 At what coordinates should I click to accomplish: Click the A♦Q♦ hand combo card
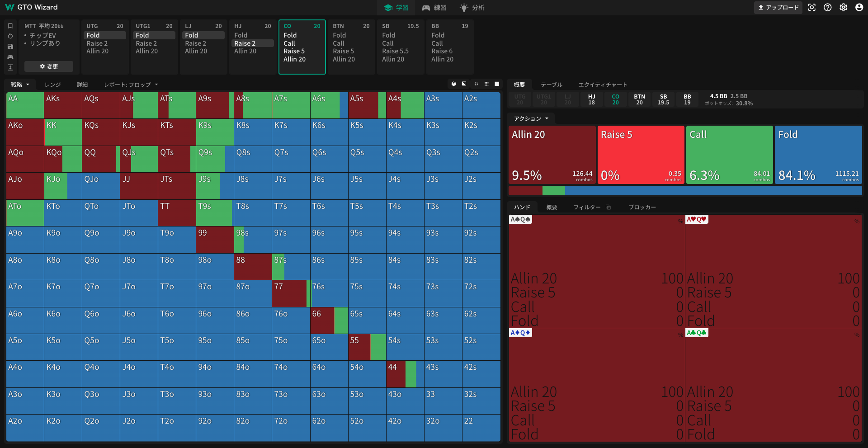pyautogui.click(x=597, y=385)
